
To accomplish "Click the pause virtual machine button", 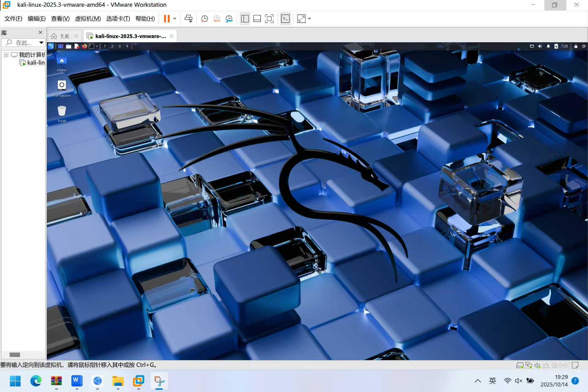I will click(167, 19).
